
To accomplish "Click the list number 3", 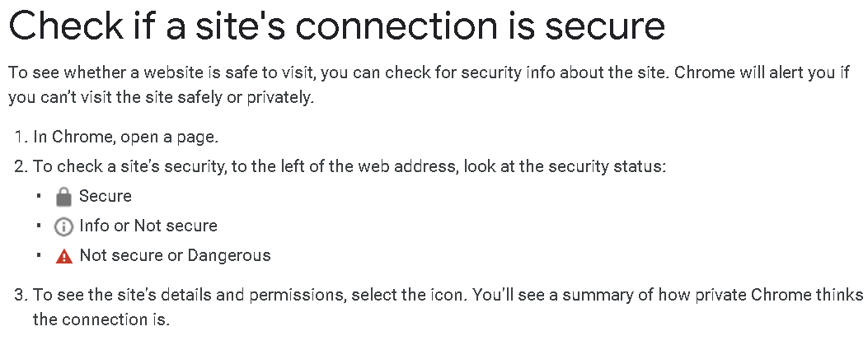I will (19, 295).
